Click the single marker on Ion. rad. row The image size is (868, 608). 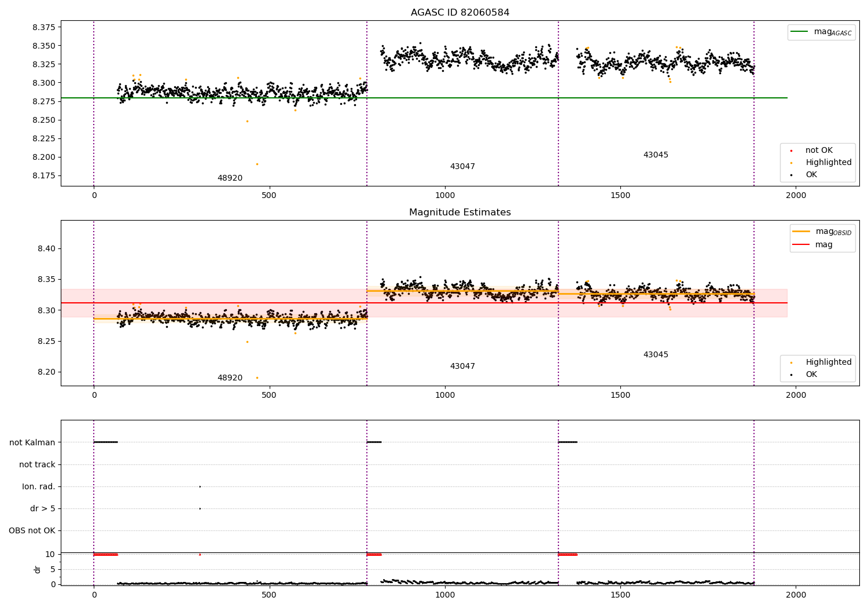click(200, 487)
